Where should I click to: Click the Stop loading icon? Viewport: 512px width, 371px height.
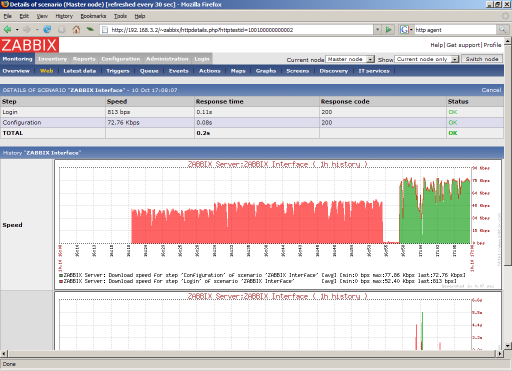point(62,30)
